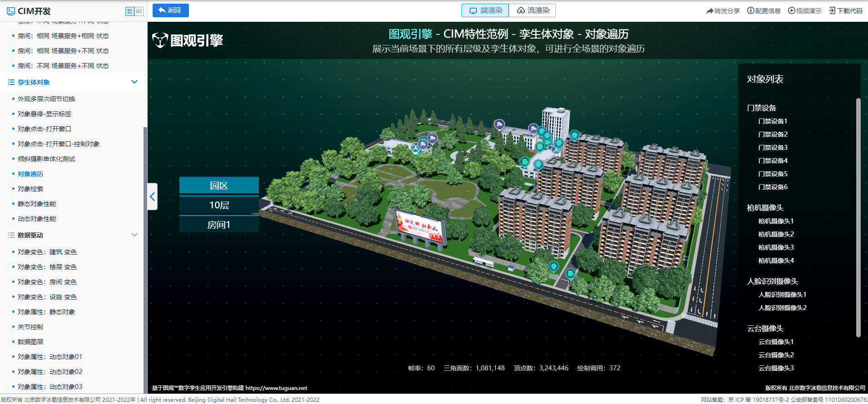Select 人脸识别摄像头1 in object list

coord(782,295)
